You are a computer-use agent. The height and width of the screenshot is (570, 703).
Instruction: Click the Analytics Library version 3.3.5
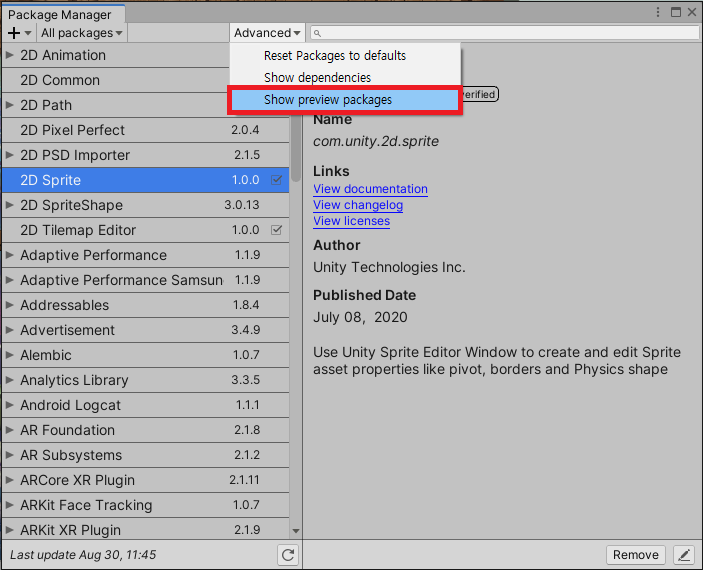tap(246, 380)
